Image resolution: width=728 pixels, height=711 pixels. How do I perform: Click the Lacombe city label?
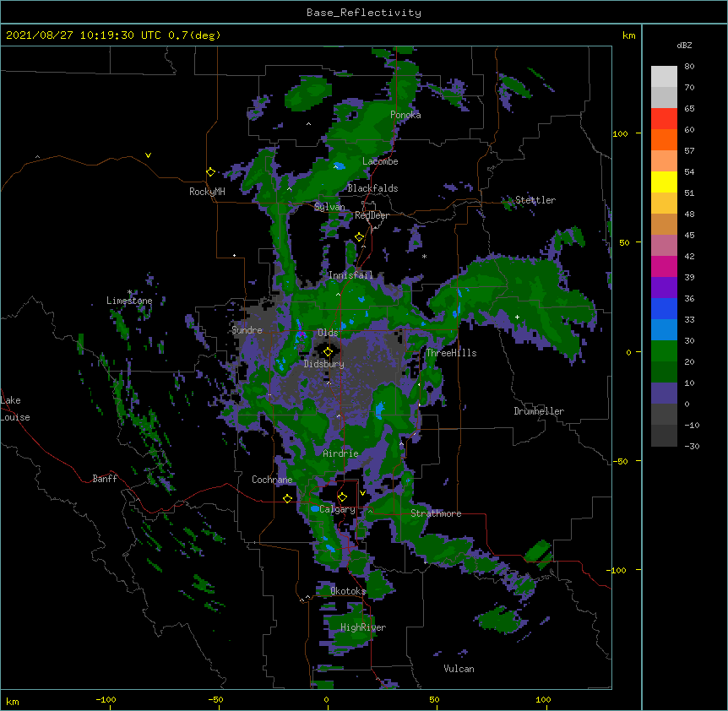tap(380, 161)
